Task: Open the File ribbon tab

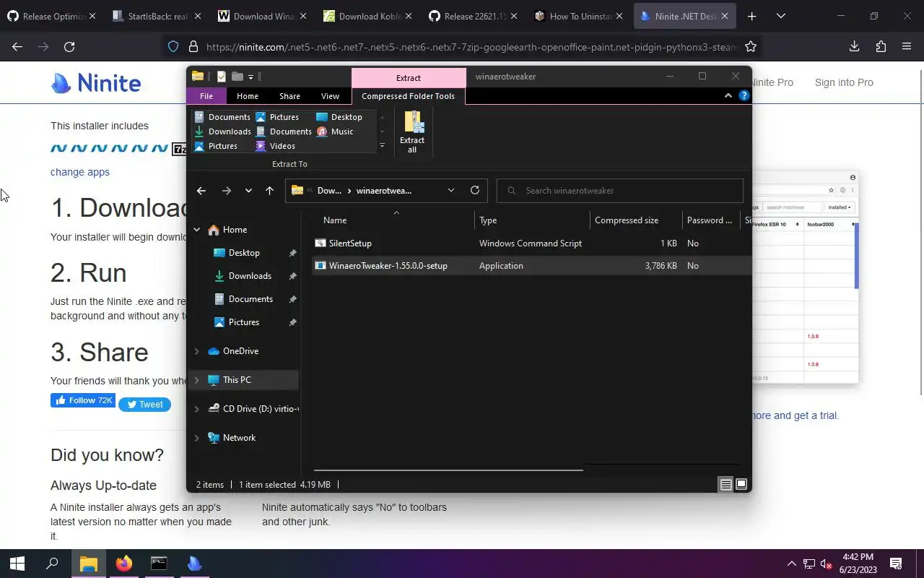Action: pos(206,96)
